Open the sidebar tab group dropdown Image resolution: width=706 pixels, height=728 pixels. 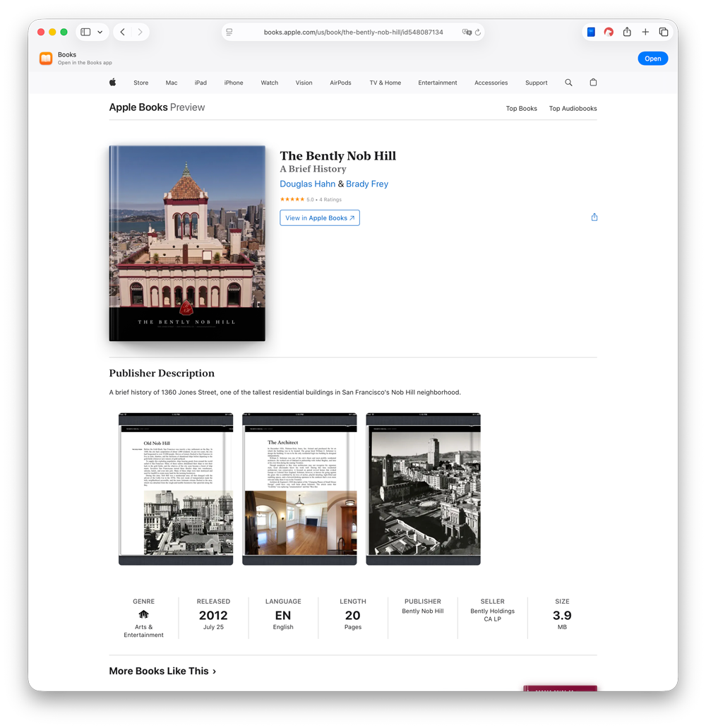pyautogui.click(x=100, y=32)
